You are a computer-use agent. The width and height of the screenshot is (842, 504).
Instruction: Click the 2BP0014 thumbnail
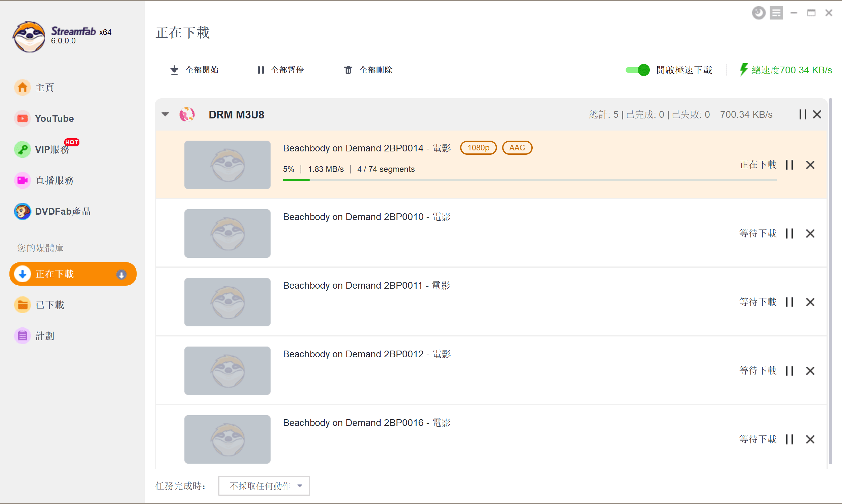[227, 165]
